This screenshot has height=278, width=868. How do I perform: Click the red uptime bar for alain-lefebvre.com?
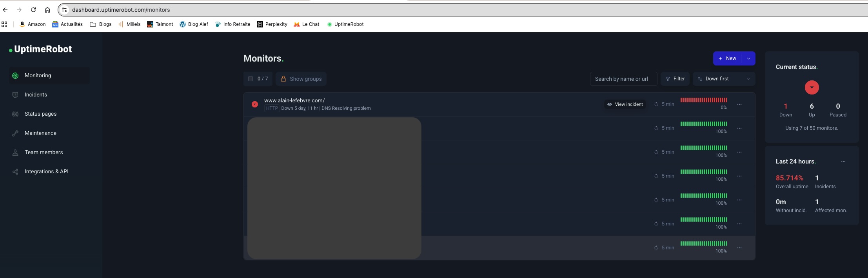(703, 100)
